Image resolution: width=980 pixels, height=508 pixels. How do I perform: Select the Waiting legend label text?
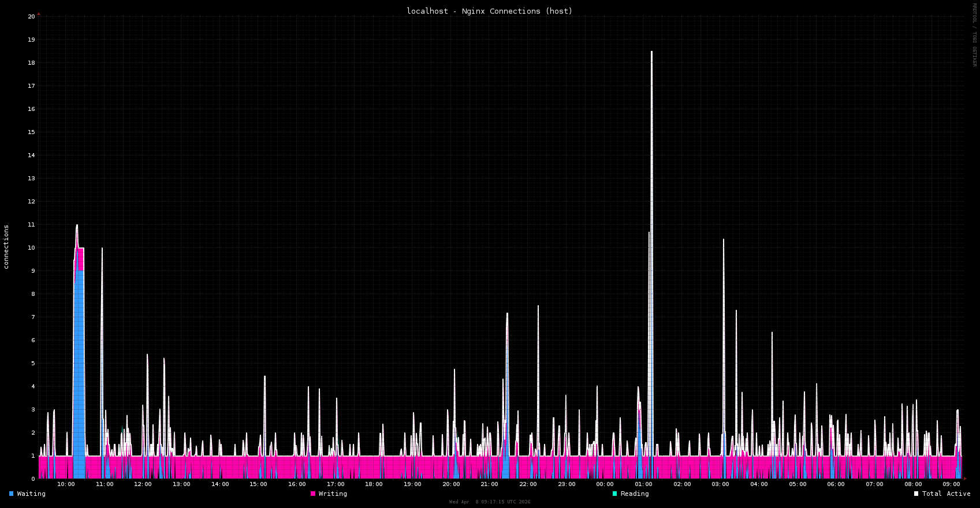coord(31,494)
